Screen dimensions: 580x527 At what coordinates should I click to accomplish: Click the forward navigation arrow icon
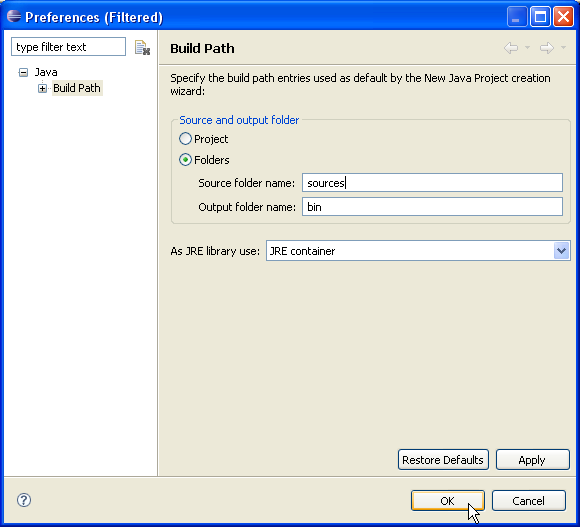pos(547,48)
